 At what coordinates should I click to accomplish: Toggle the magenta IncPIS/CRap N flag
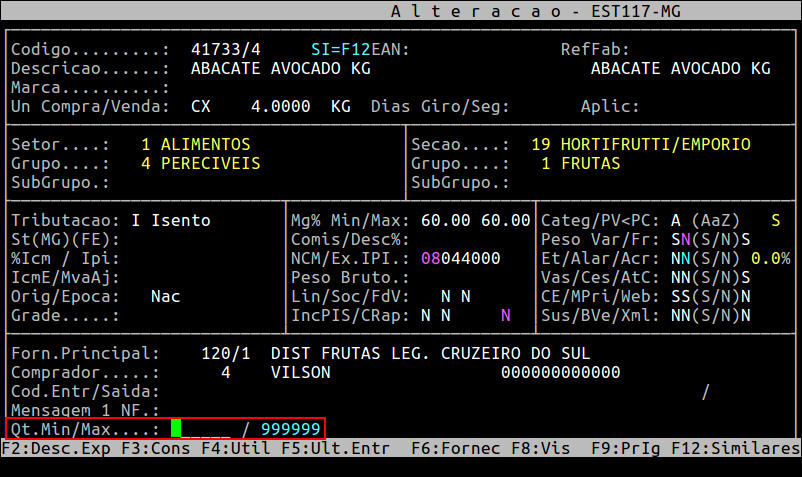(x=506, y=315)
